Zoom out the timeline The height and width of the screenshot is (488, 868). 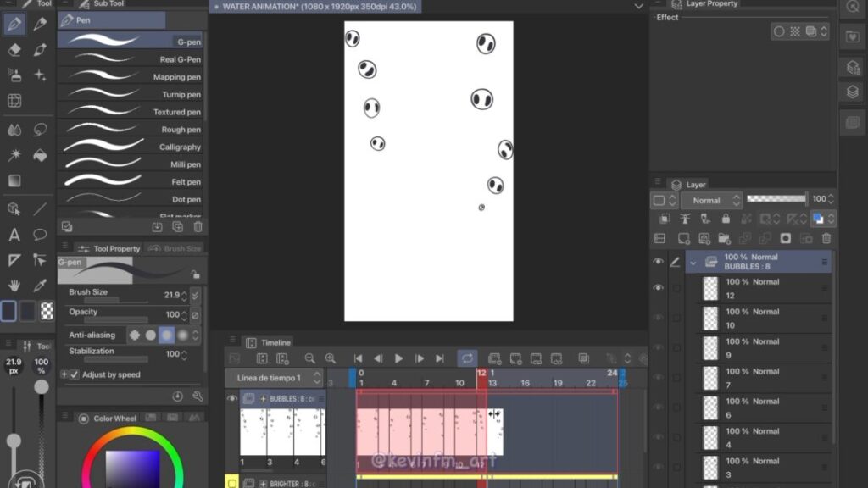310,358
